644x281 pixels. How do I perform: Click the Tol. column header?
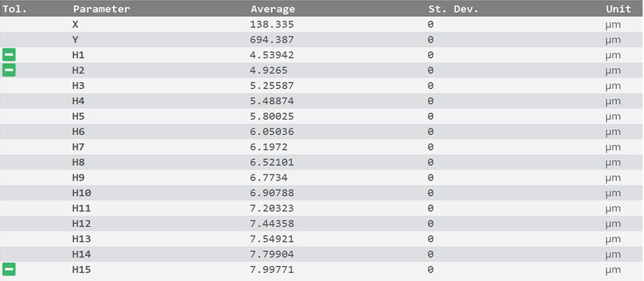pyautogui.click(x=15, y=9)
